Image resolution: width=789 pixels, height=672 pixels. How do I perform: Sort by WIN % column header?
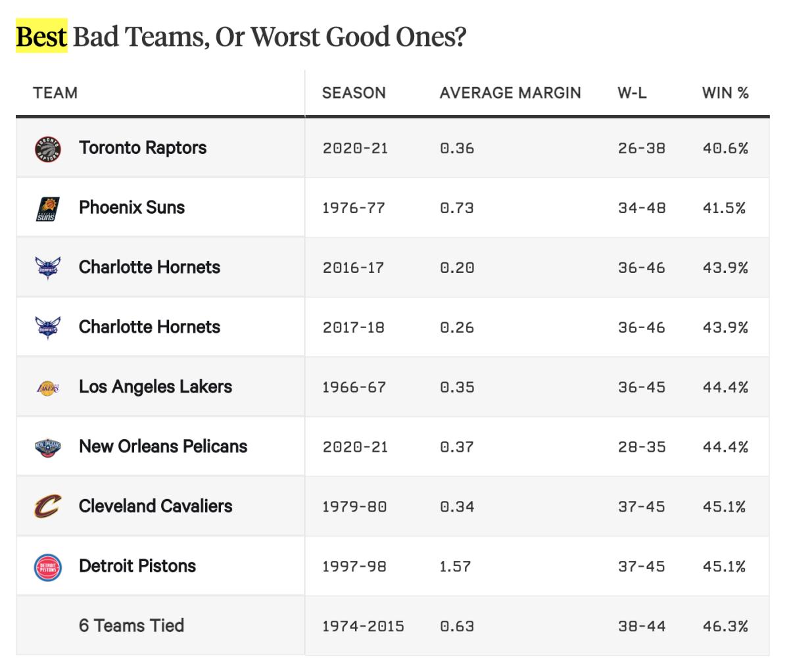click(725, 93)
